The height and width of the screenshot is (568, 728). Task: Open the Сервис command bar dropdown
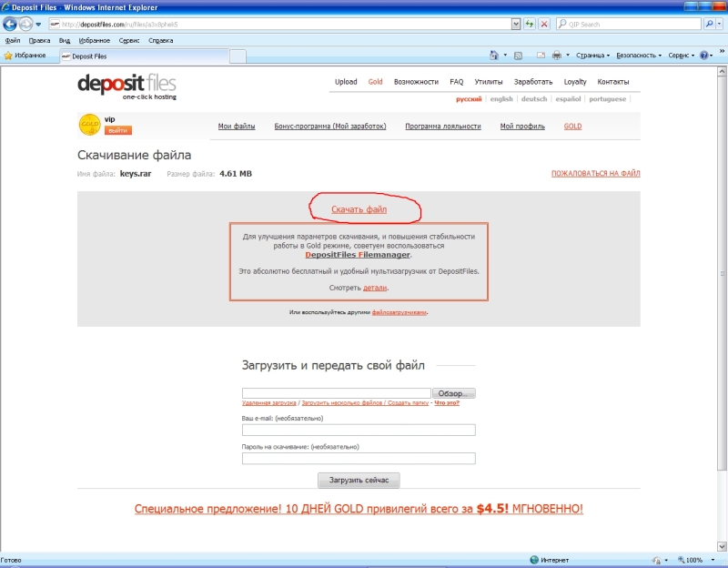pyautogui.click(x=681, y=56)
